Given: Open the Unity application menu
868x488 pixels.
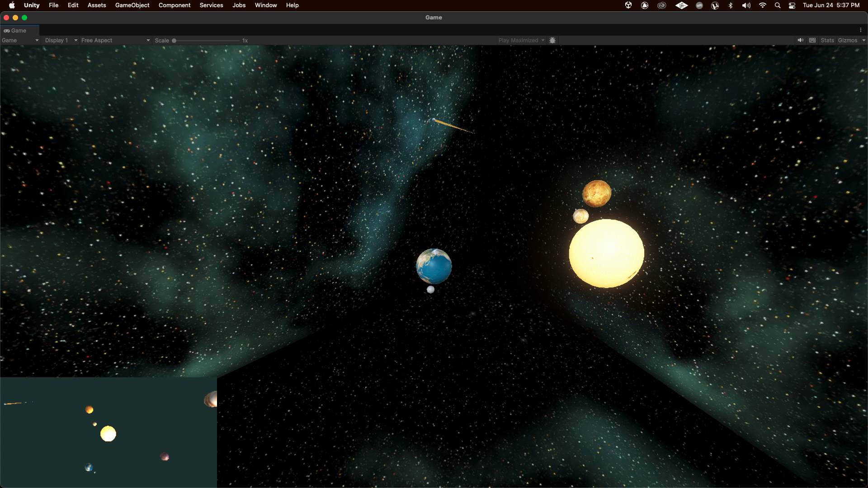Looking at the screenshot, I should [x=32, y=5].
